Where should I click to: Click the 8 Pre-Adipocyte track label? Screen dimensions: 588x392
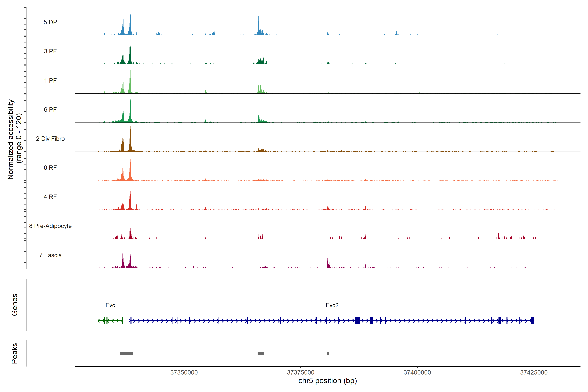coord(50,226)
